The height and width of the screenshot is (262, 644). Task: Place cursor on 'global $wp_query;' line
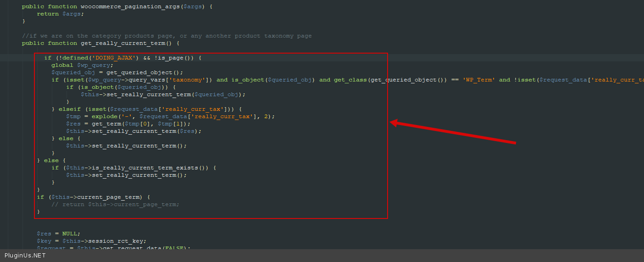coord(82,65)
